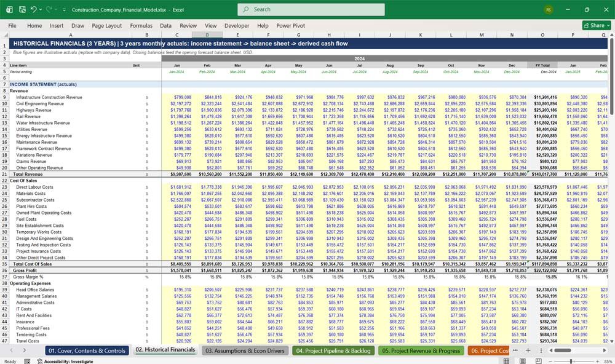This screenshot has width=615, height=364.
Task: Switch to Normal view icon
Action: click(x=507, y=362)
